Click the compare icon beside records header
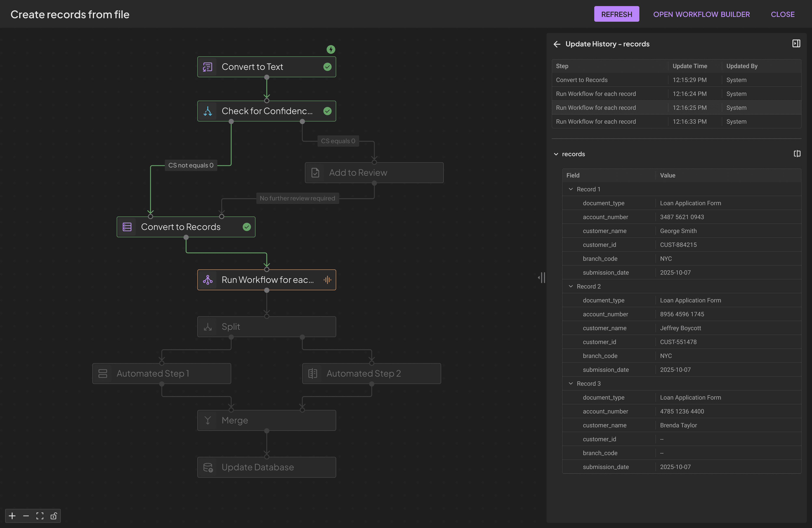The image size is (812, 528). coord(797,154)
